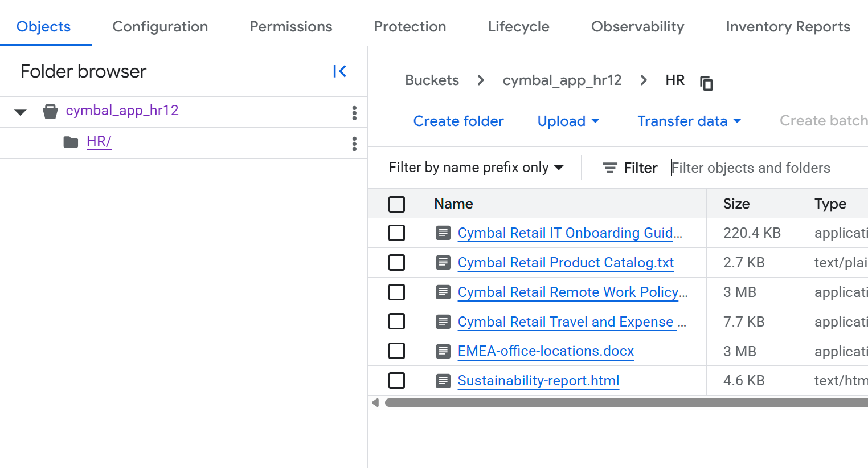Go to the Lifecycle tab
Screen dimensions: 868x468
pos(518,27)
